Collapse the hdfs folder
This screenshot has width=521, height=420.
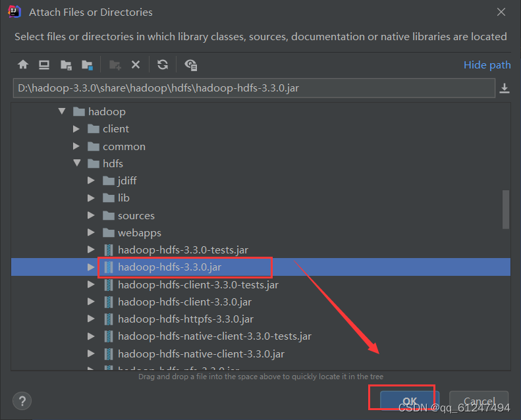point(77,163)
